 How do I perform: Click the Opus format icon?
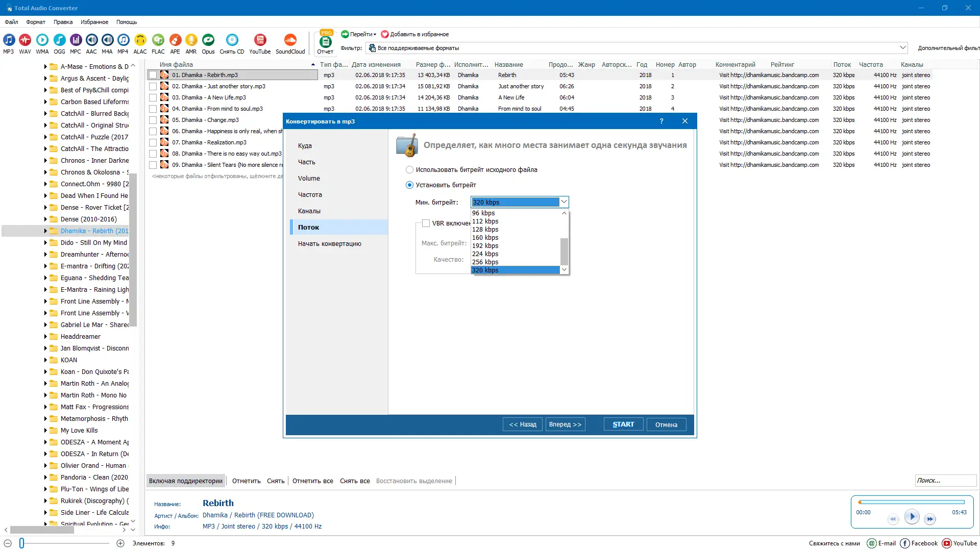coord(208,40)
